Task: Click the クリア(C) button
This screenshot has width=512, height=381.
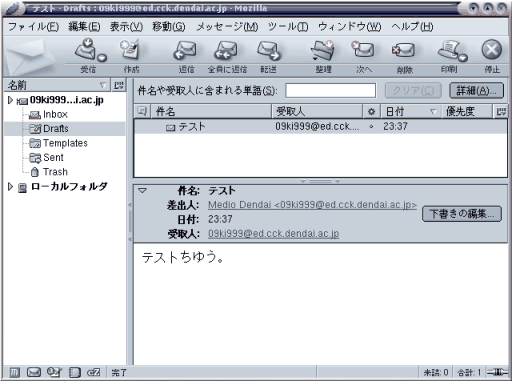Action: [x=413, y=90]
